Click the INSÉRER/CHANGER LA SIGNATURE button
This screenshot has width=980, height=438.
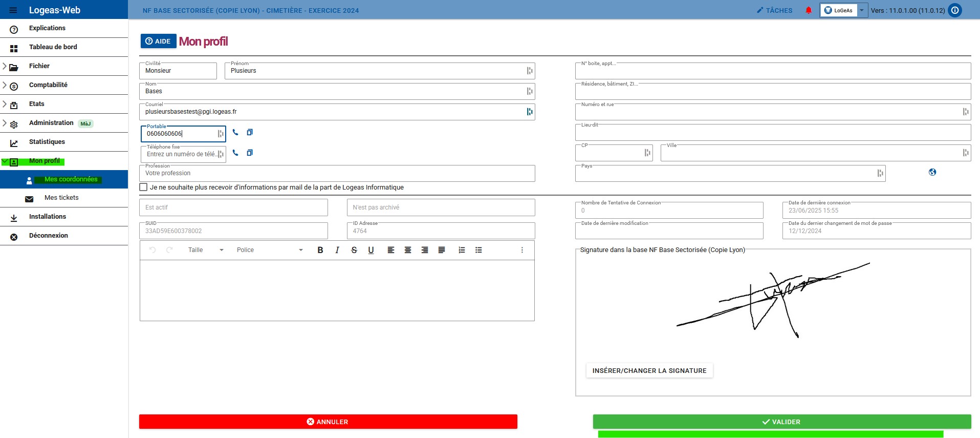coord(649,370)
